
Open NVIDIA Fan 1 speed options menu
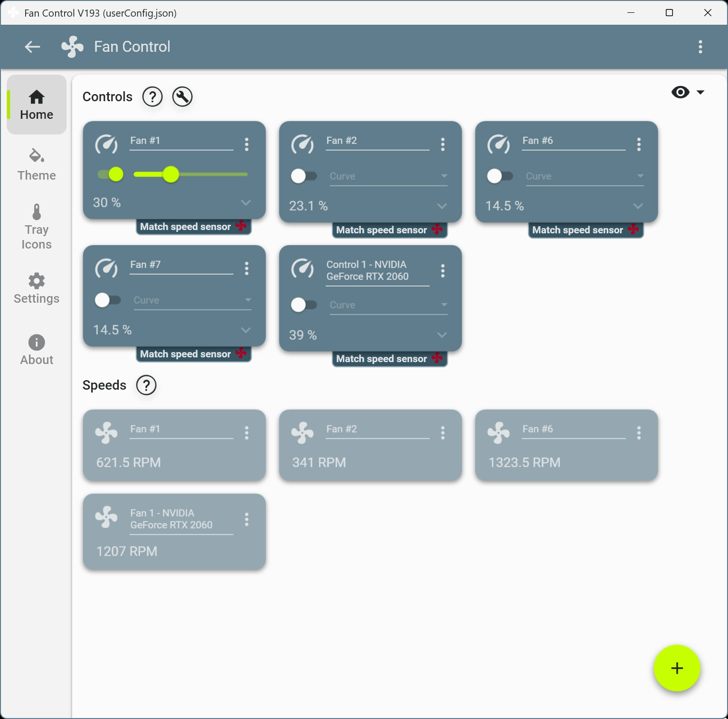tap(246, 519)
